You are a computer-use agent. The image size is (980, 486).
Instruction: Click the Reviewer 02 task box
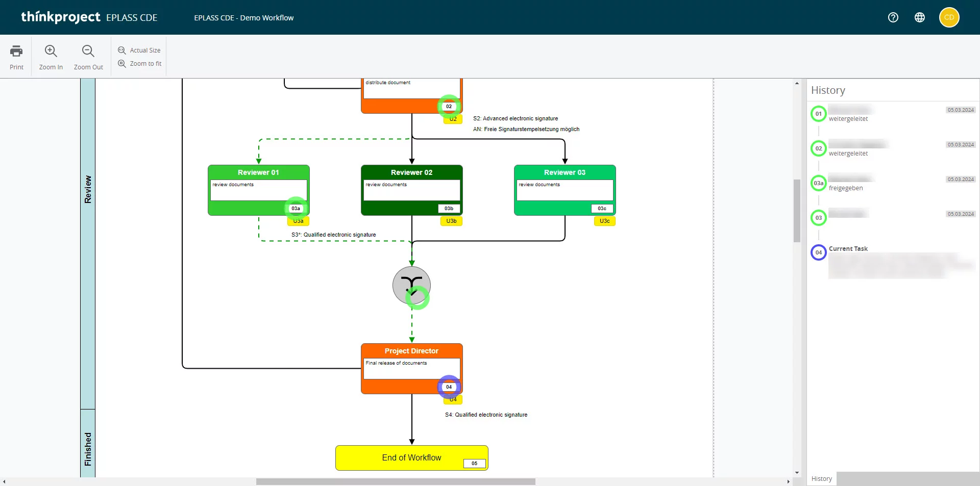411,190
